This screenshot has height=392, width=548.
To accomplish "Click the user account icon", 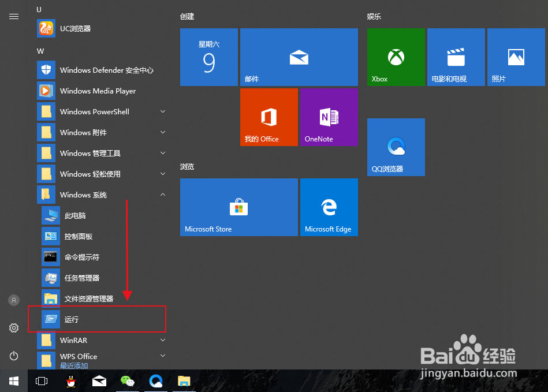I will coord(14,300).
